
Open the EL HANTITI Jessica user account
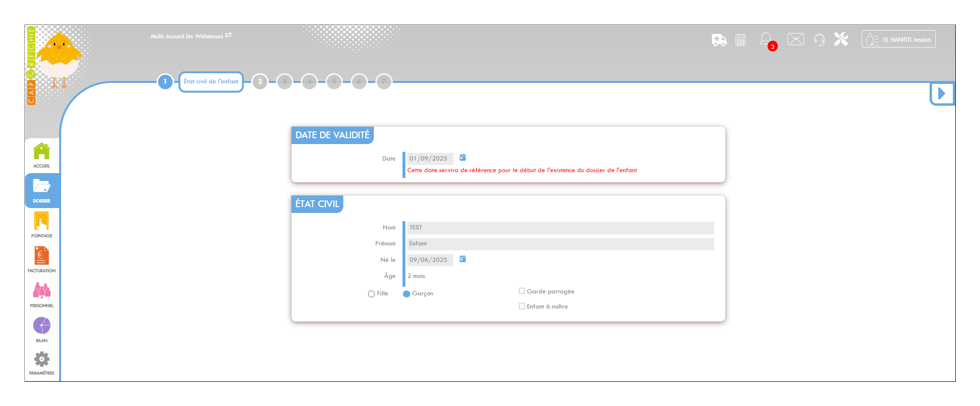pyautogui.click(x=898, y=39)
